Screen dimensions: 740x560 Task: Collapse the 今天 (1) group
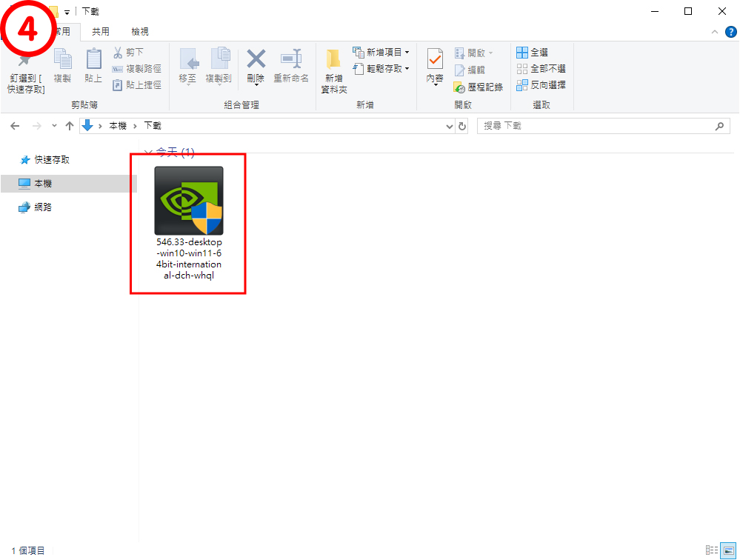tap(147, 153)
